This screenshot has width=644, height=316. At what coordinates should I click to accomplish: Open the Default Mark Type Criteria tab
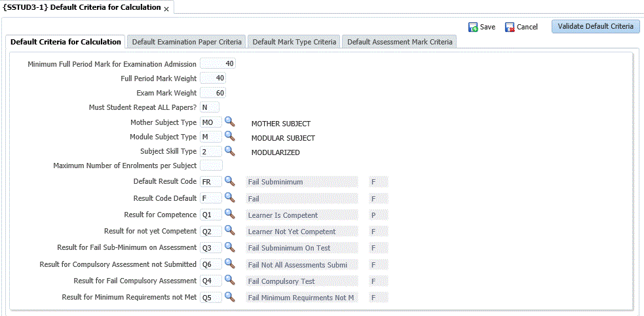click(294, 42)
